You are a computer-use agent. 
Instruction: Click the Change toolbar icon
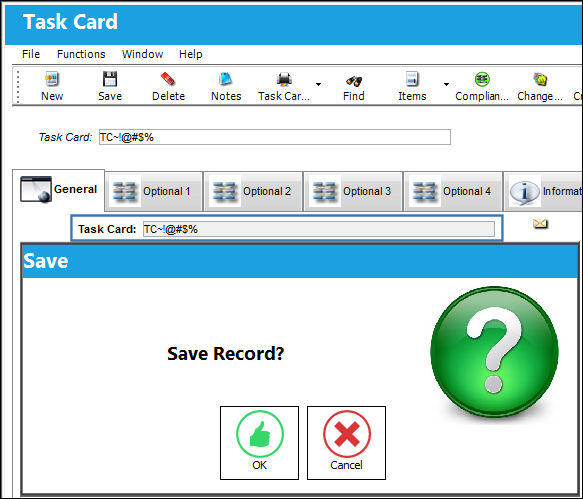tap(540, 79)
